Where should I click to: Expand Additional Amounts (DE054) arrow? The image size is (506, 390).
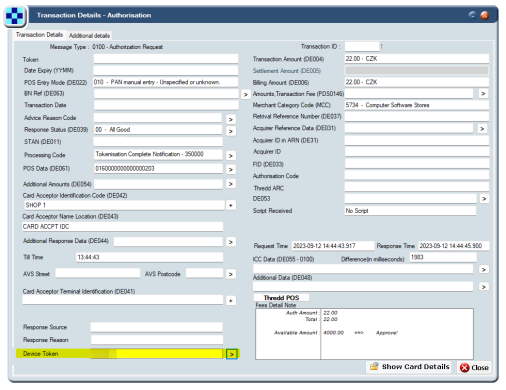coord(230,184)
